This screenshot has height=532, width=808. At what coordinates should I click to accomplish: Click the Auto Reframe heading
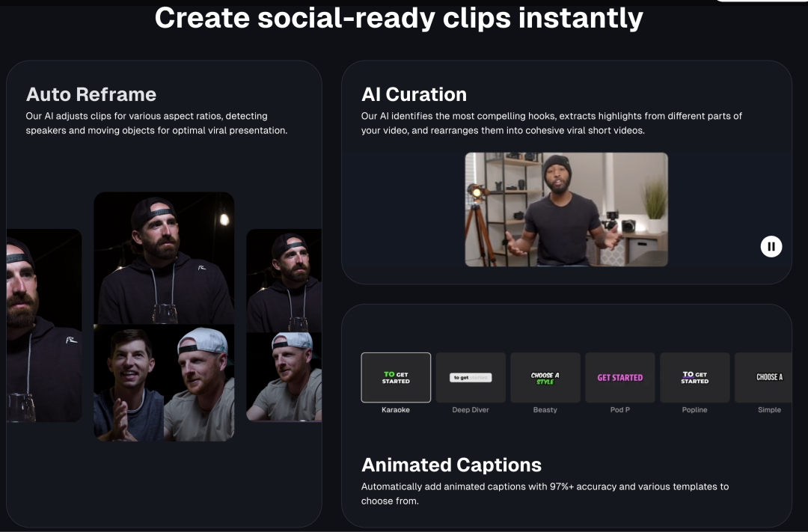tap(91, 94)
